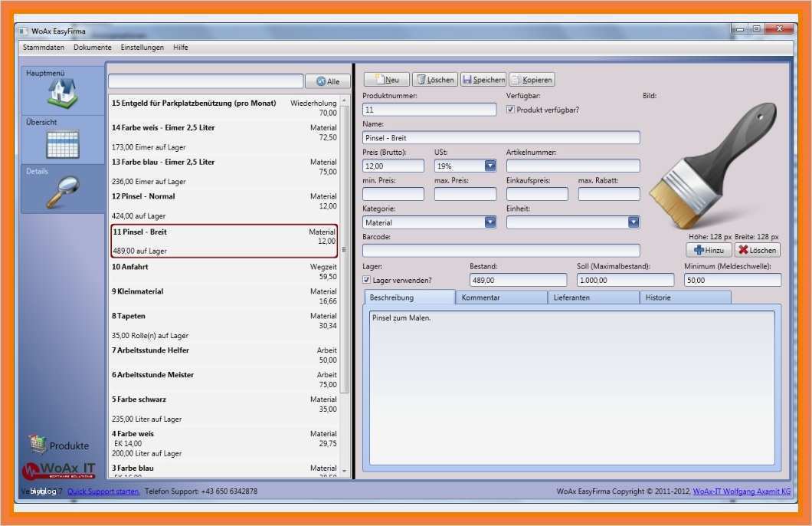Image resolution: width=812 pixels, height=526 pixels.
Task: Open the Hauptmenü home icon
Action: coord(63,90)
